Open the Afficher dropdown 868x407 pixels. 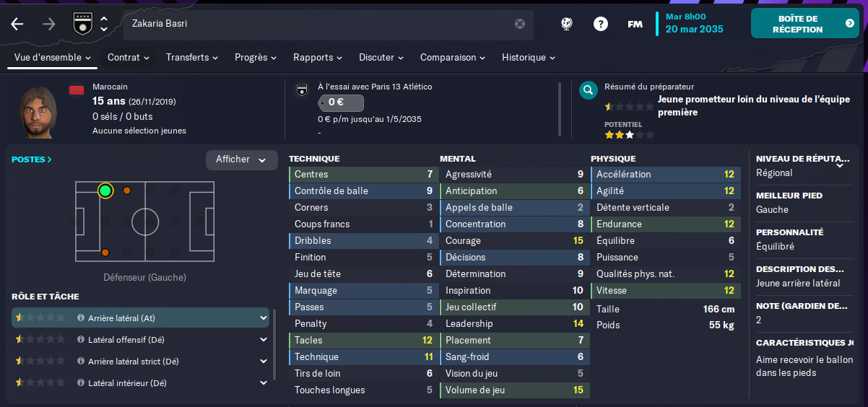[x=241, y=160]
